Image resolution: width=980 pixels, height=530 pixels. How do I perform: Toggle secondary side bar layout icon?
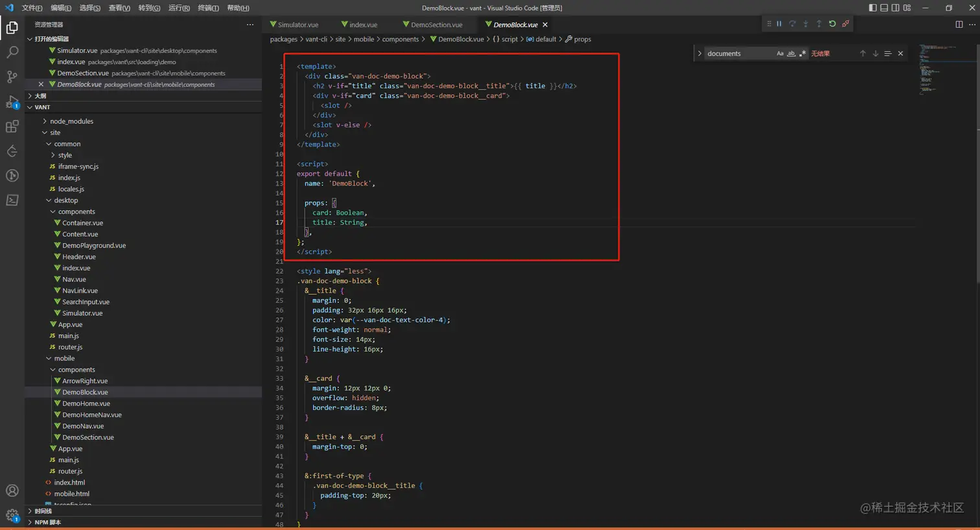click(x=895, y=8)
